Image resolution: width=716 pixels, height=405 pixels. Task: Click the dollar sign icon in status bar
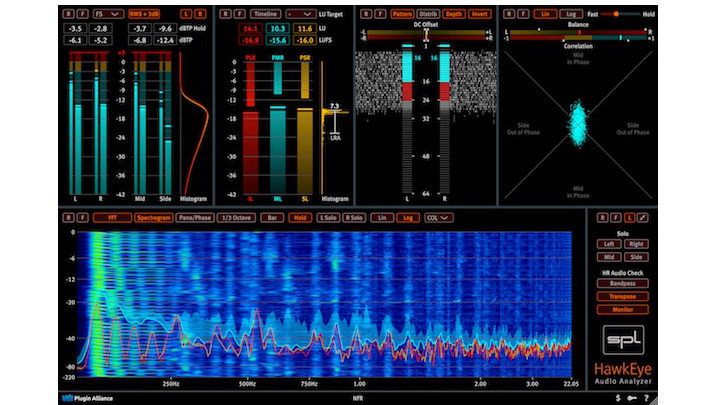[x=617, y=398]
